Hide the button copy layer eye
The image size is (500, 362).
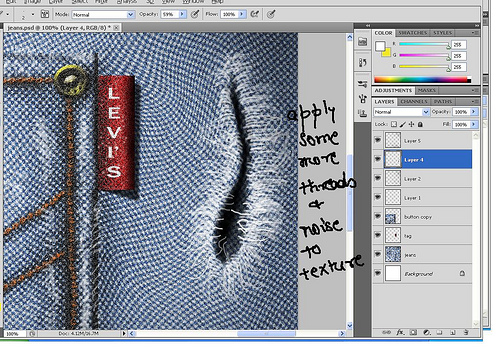(x=378, y=216)
